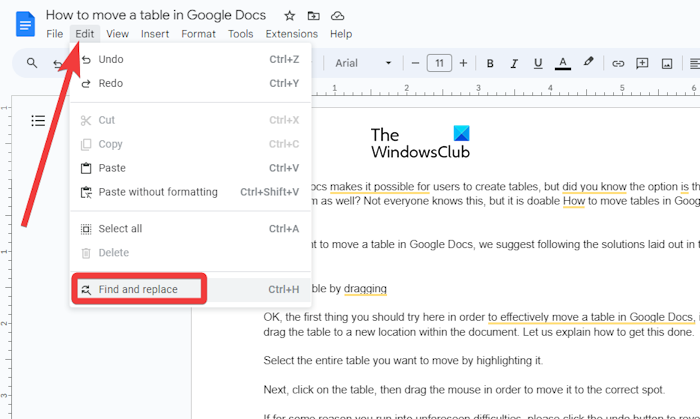Screen dimensions: 700x419
Task: Click the font size input field
Action: coord(439,64)
